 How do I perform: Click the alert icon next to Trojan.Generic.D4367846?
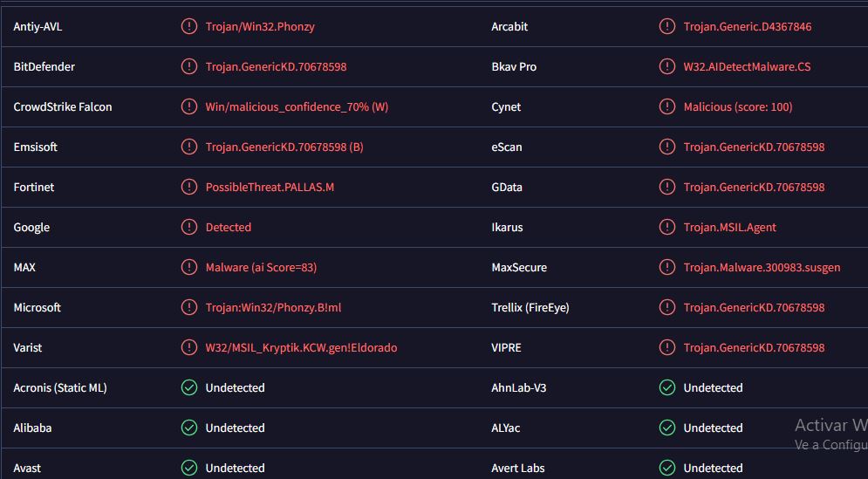tap(667, 26)
